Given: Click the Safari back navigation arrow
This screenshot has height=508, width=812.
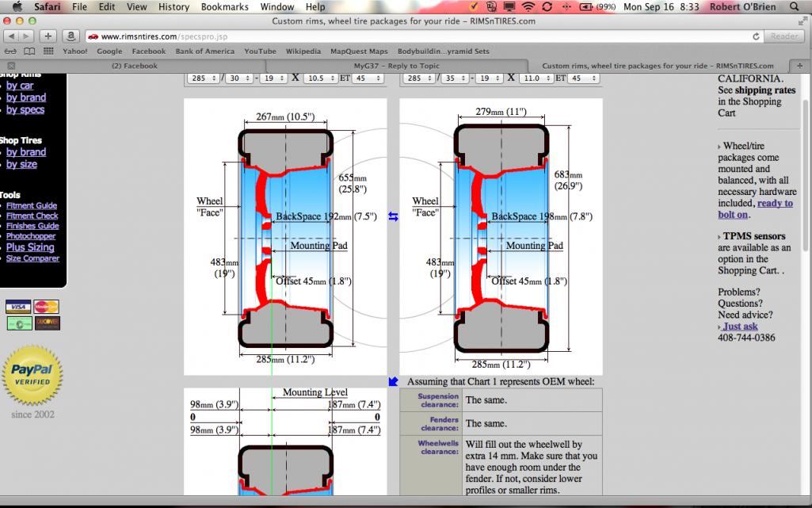Looking at the screenshot, I should click(13, 36).
